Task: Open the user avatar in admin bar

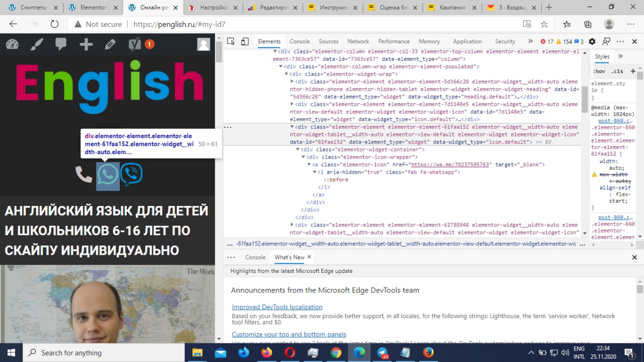Action: point(204,44)
